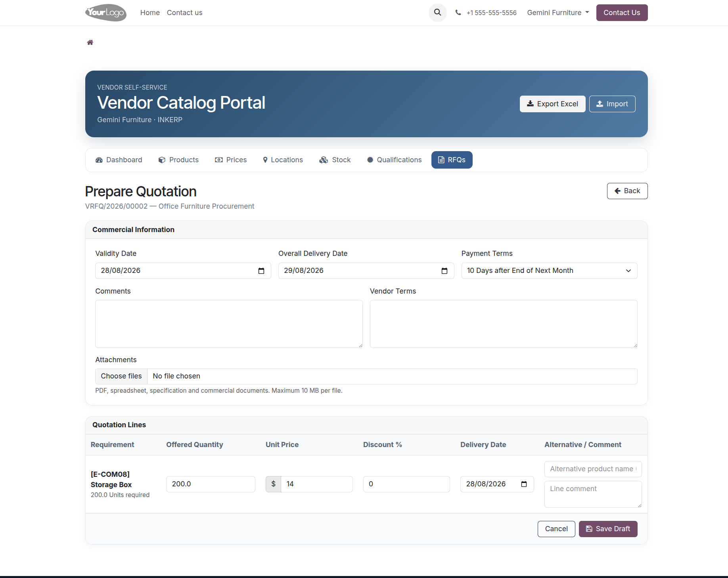The width and height of the screenshot is (728, 578).
Task: Go to the Products tab
Action: click(x=178, y=160)
